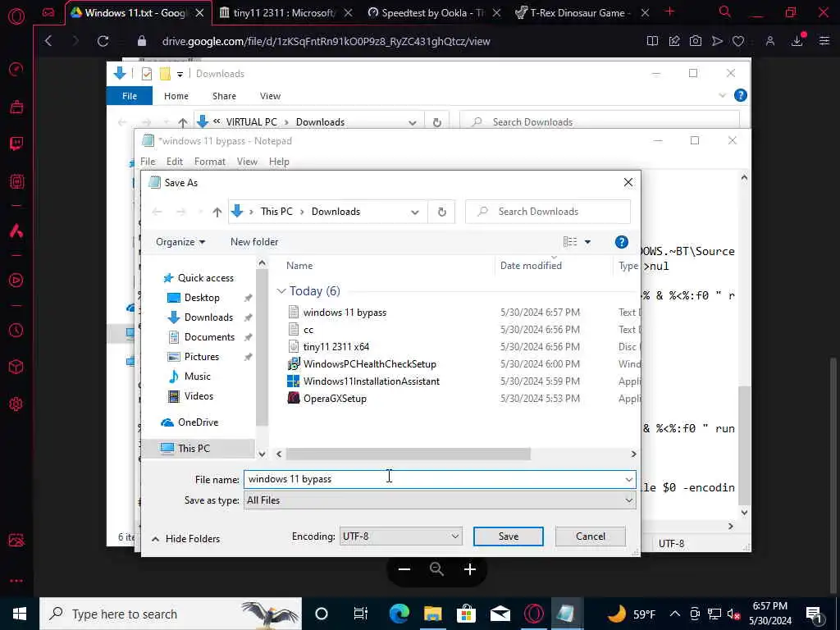
Task: Refresh the Save As folder listing
Action: 441,212
